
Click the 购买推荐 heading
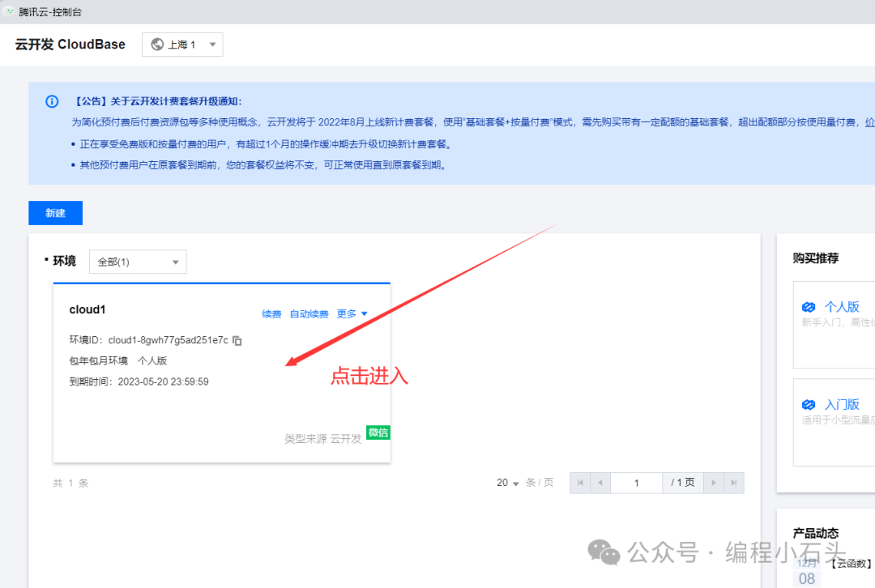[815, 258]
